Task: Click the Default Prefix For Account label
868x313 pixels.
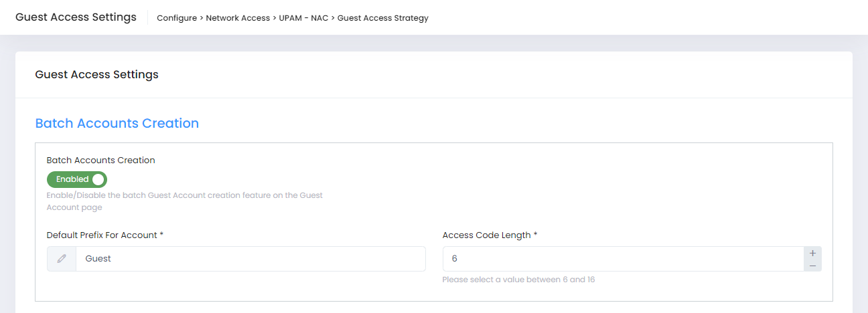Action: click(x=102, y=235)
